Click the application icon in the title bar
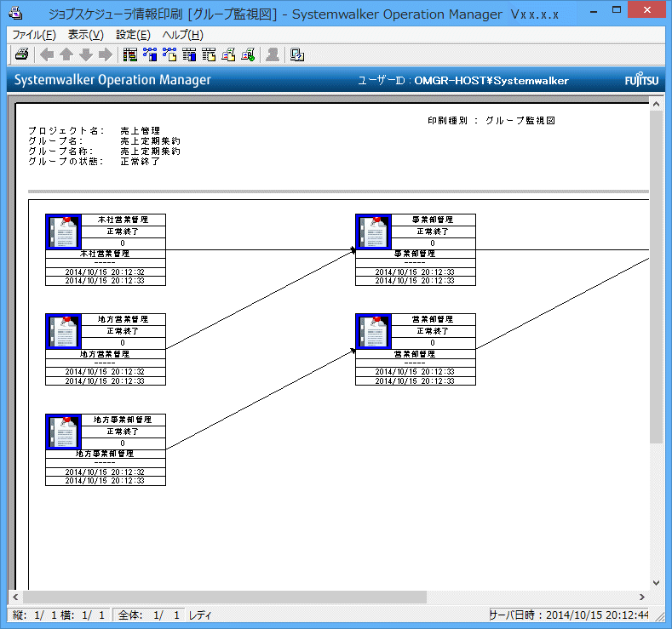Image resolution: width=672 pixels, height=629 pixels. click(x=16, y=14)
